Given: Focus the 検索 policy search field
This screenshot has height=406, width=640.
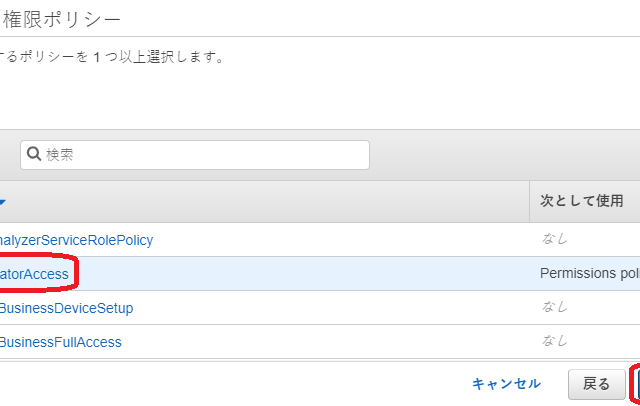Looking at the screenshot, I should [200, 154].
